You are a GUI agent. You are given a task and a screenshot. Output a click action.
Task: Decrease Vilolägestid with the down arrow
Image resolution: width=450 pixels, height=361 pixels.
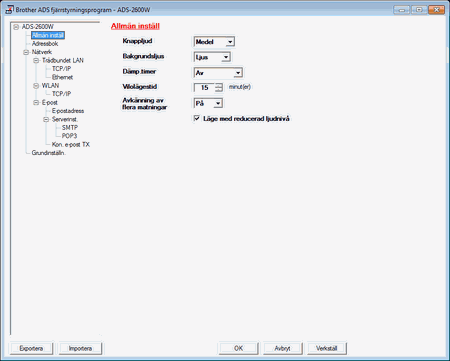(x=219, y=90)
